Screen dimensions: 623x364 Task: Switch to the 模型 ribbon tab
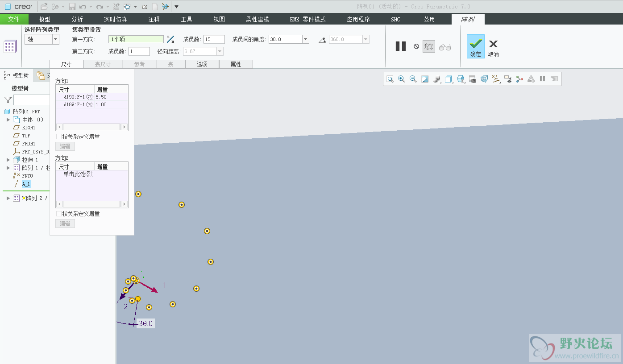click(45, 19)
